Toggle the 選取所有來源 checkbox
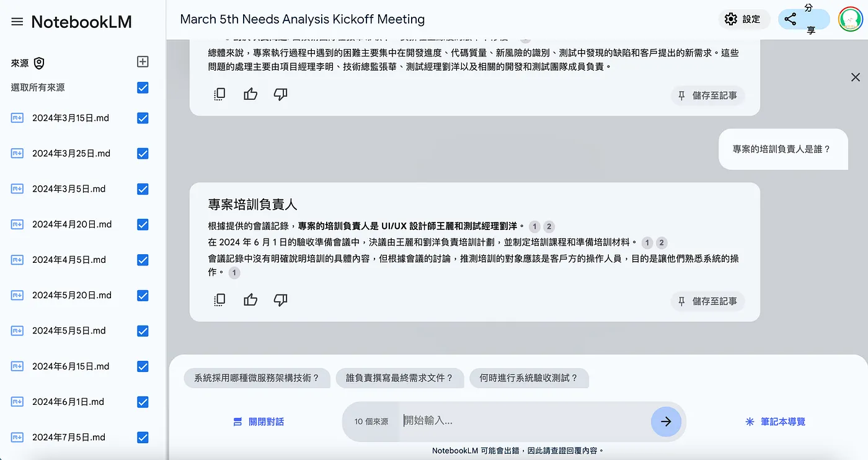The width and height of the screenshot is (868, 460). tap(143, 87)
